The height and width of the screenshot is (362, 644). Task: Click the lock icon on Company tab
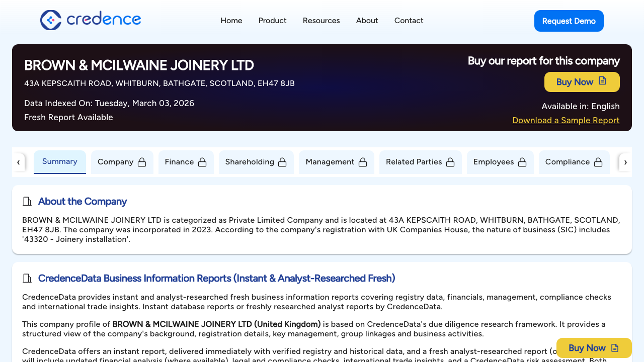tap(143, 162)
